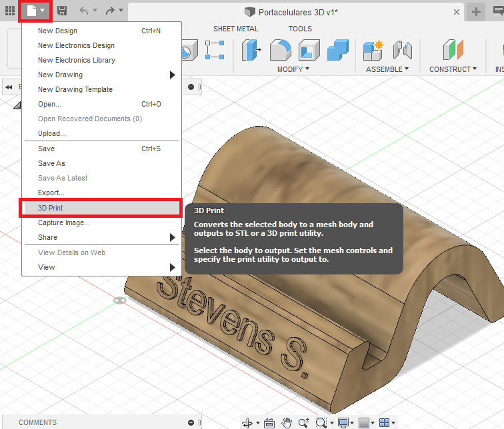Choose Export... from the file menu

click(101, 193)
